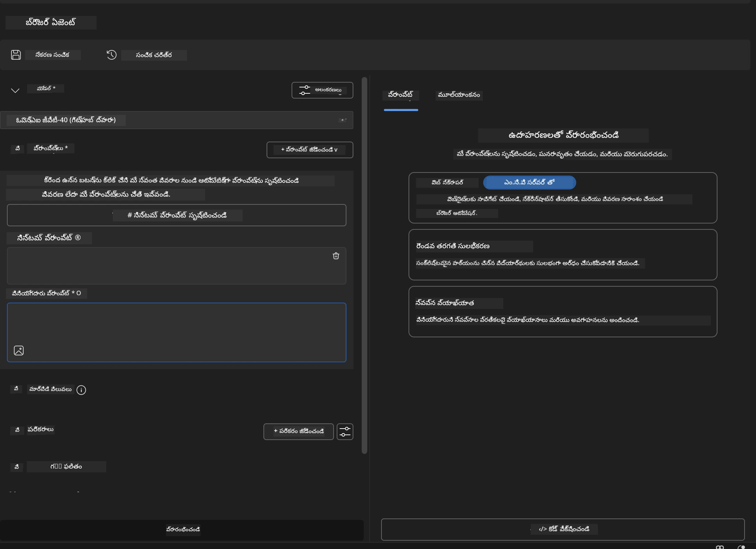Click the అలంకరణలు settings button
Screen dimensions: 756x549
tap(322, 90)
